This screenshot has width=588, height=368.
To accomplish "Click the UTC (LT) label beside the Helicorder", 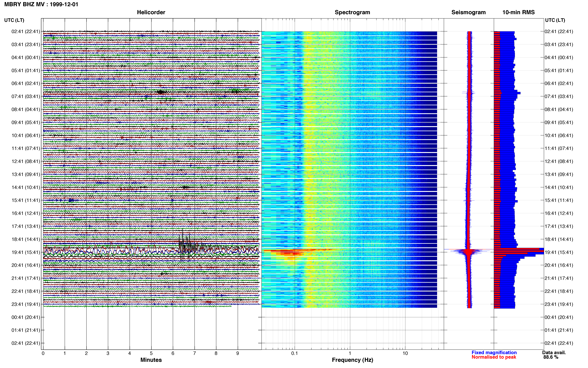I will (14, 20).
